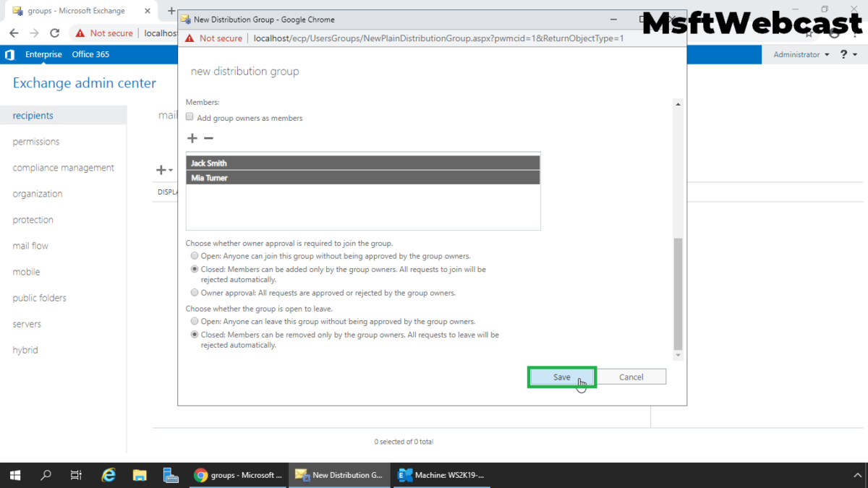The image size is (868, 488).
Task: Select the Owner approval join option
Action: (x=195, y=293)
